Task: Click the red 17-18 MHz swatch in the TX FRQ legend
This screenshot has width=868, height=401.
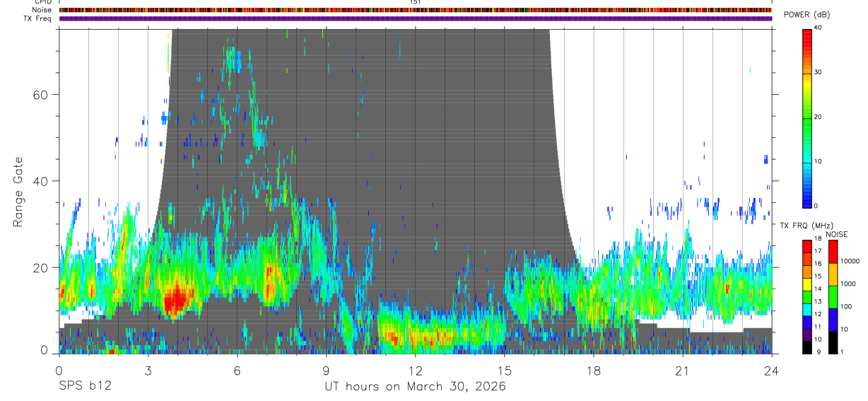Action: (807, 247)
